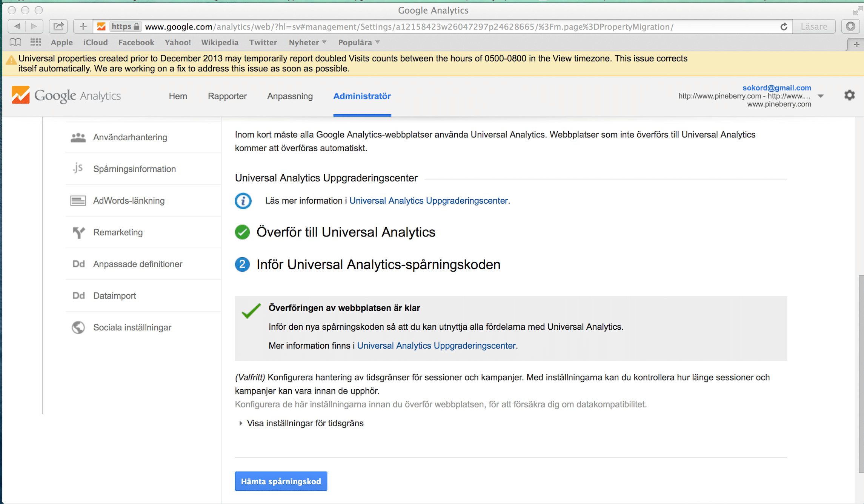The width and height of the screenshot is (864, 504).
Task: Click the yellow warning triangle icon
Action: click(x=11, y=60)
